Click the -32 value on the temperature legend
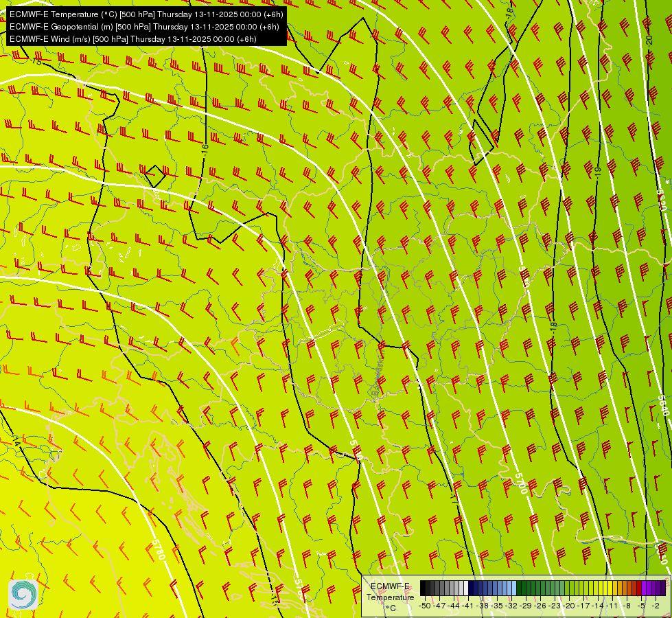Viewport: 672px width, 618px height. (511, 606)
